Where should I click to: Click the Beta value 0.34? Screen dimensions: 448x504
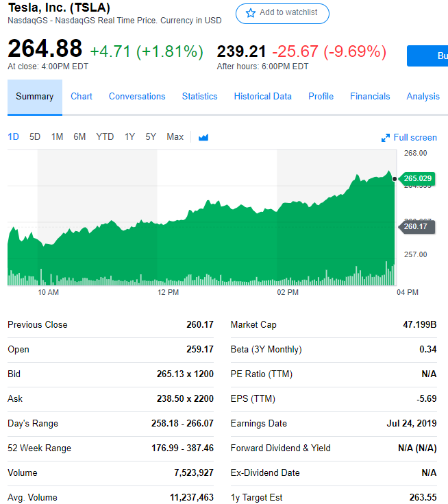pos(427,350)
